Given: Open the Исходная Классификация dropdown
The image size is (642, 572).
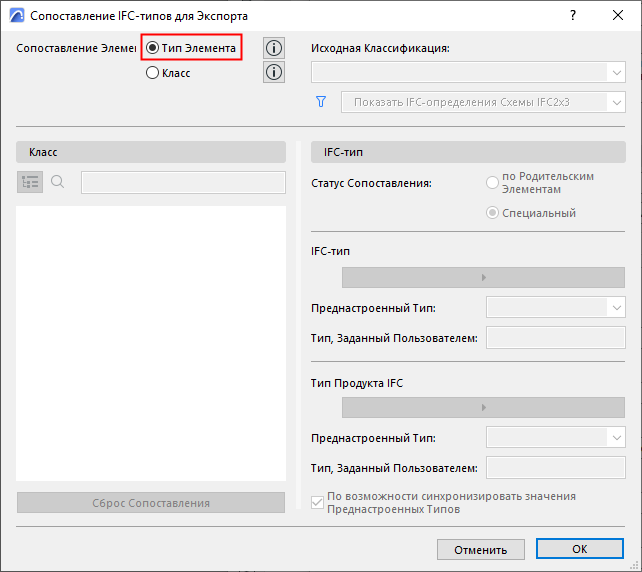Looking at the screenshot, I should [x=468, y=72].
